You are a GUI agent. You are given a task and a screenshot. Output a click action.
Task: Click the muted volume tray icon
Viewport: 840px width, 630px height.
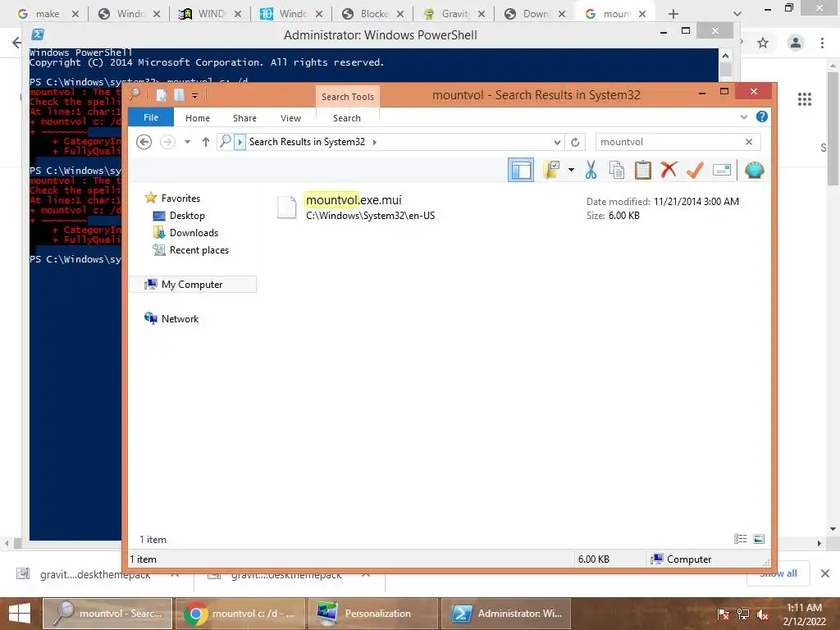pyautogui.click(x=763, y=614)
